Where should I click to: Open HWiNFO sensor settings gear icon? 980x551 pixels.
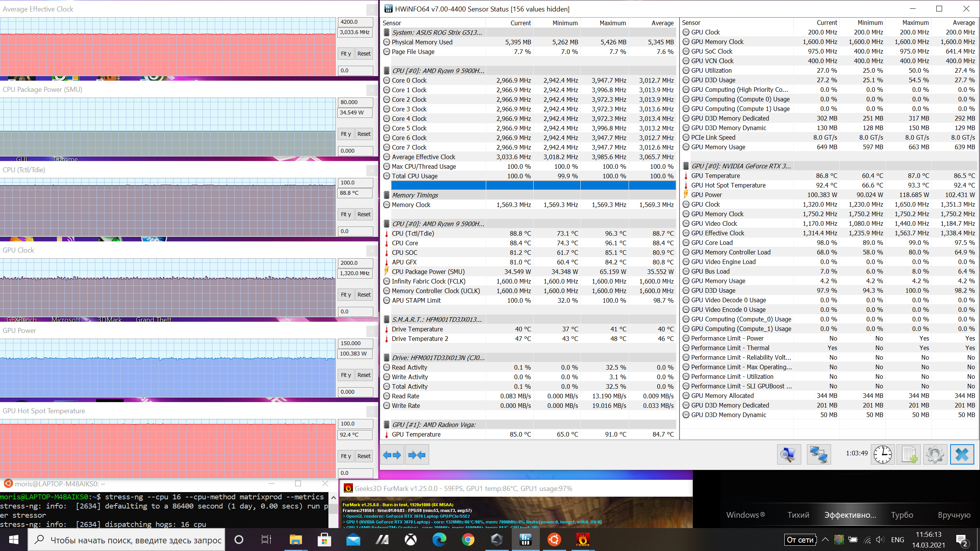(935, 455)
